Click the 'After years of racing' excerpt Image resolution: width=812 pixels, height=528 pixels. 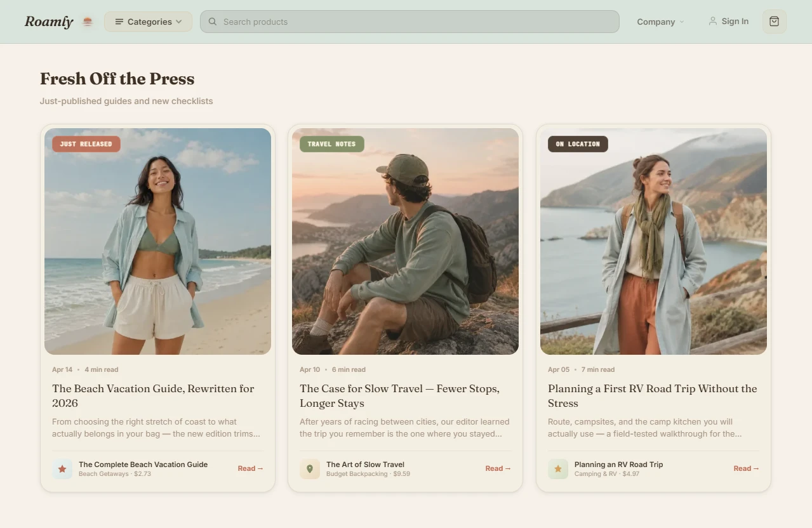[404, 428]
